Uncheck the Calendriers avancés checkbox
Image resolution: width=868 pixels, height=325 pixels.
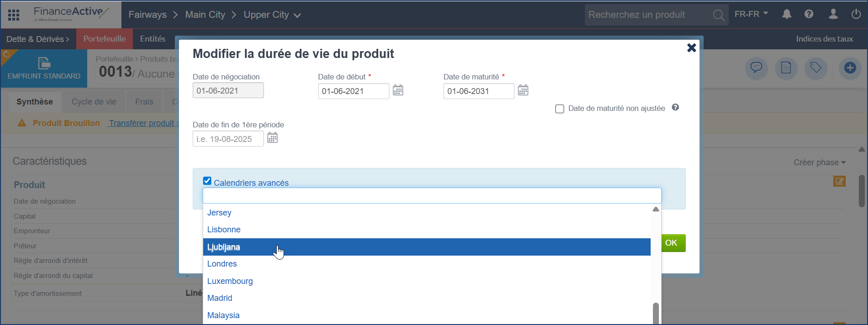click(x=207, y=181)
